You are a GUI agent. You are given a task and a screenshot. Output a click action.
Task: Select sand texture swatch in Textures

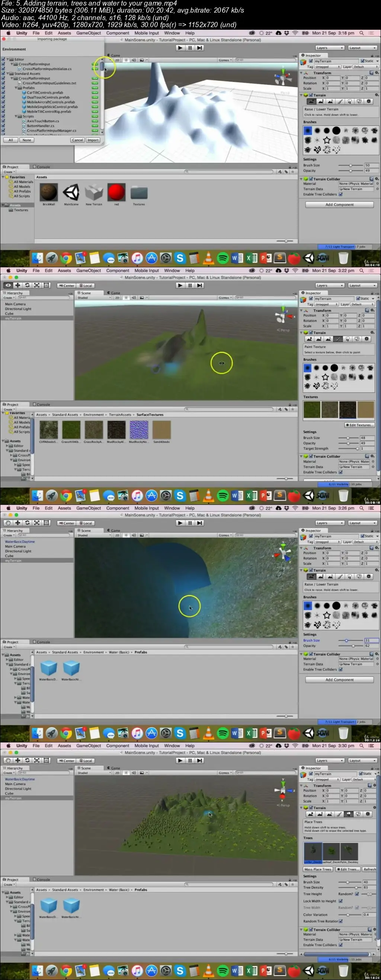[x=366, y=410]
